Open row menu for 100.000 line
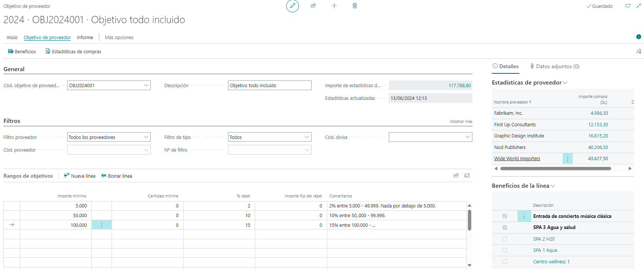 click(101, 225)
